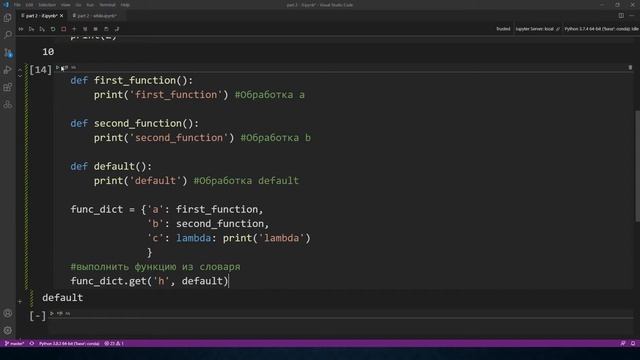Click the lambda entry line for key 'c'
The width and height of the screenshot is (640, 360).
click(229, 238)
